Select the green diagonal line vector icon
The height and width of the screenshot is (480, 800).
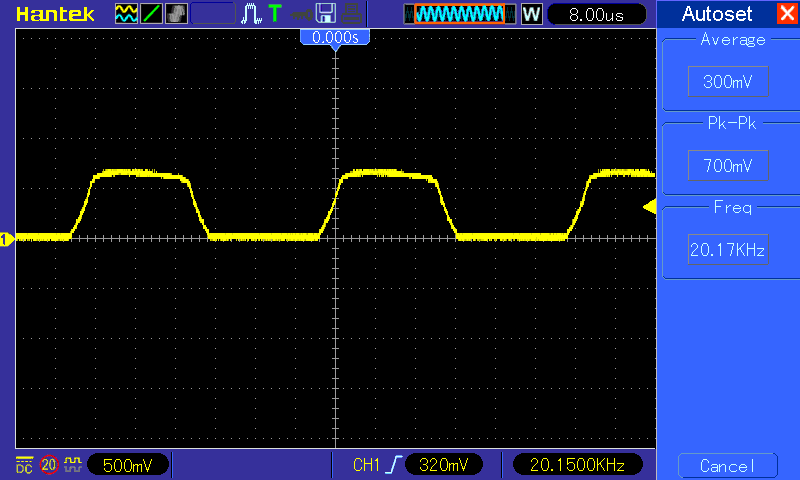pos(151,14)
